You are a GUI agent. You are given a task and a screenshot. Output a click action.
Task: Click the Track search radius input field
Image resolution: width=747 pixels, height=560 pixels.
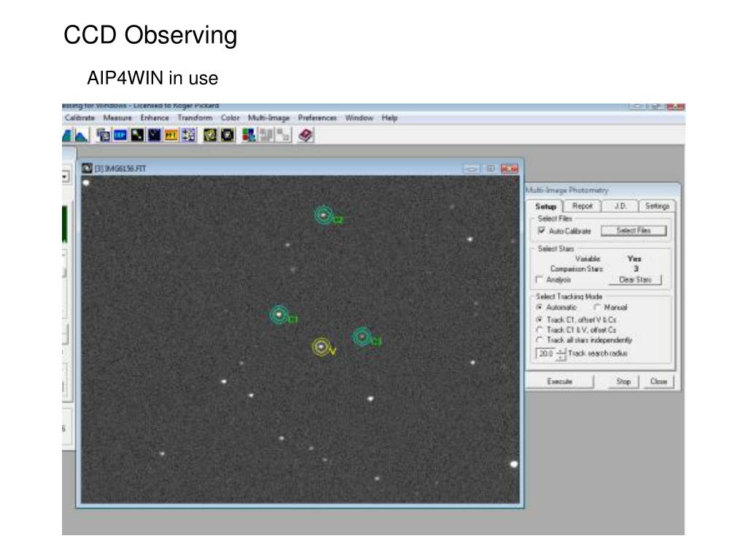pos(546,354)
